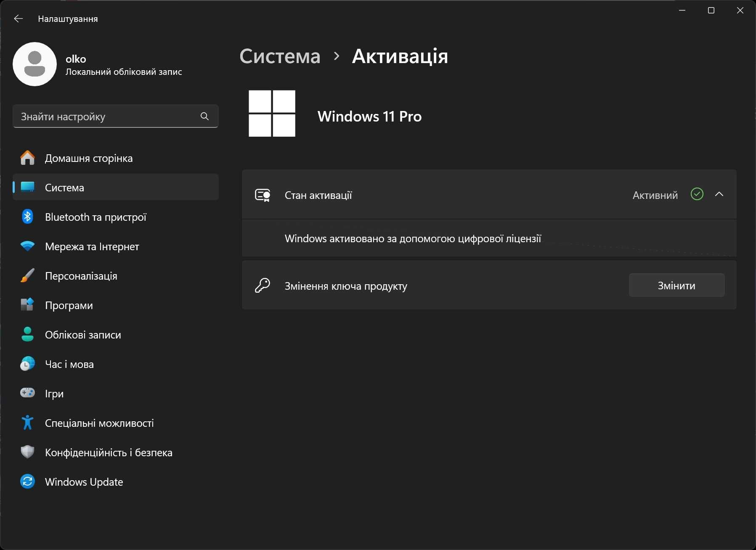Viewport: 756px width, 550px height.
Task: Click Змінення ключа продукту label
Action: [346, 286]
